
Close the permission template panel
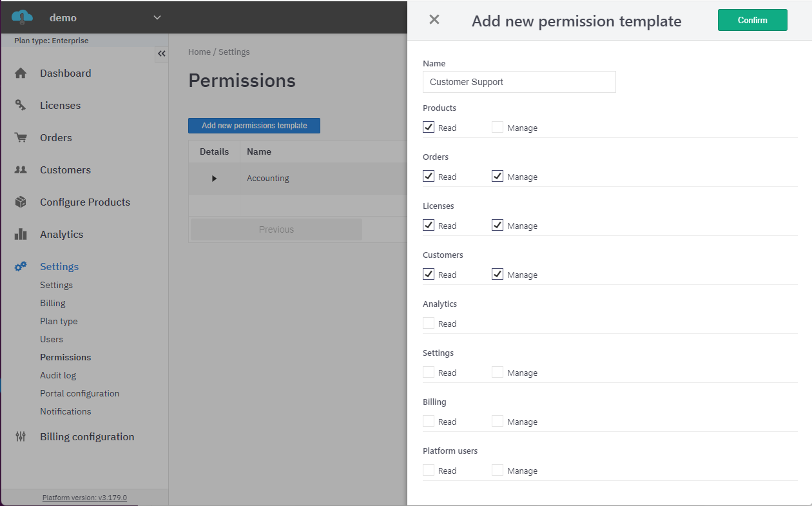(434, 19)
